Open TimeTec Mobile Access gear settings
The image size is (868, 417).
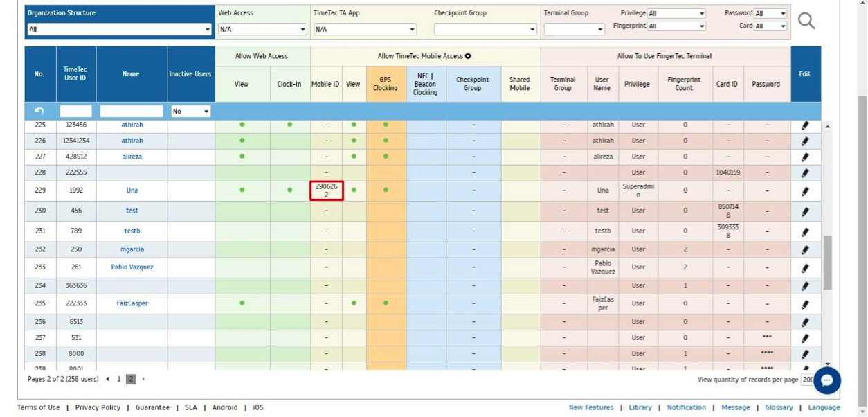(468, 56)
